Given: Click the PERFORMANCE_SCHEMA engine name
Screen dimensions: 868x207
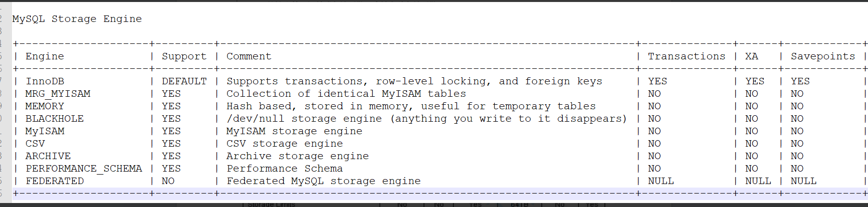Looking at the screenshot, I should coord(84,169).
